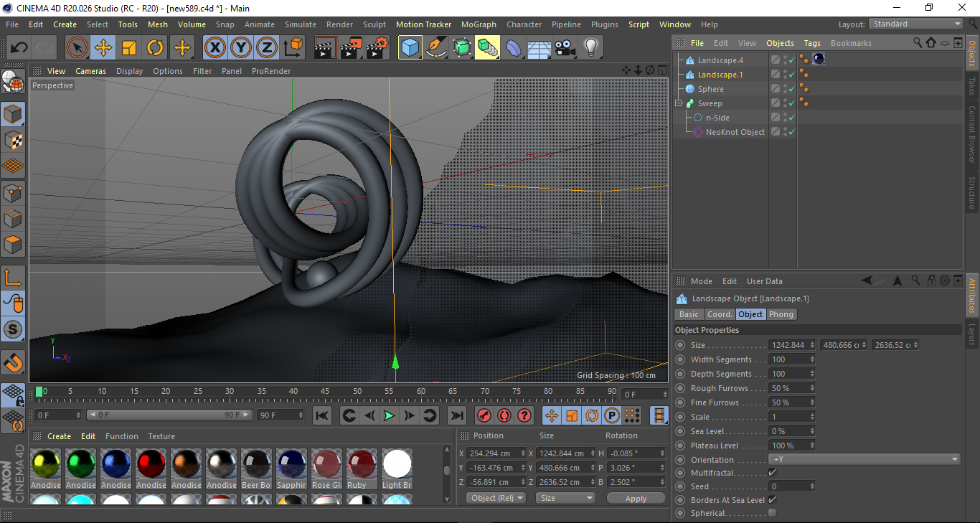This screenshot has height=523, width=980.
Task: Play the animation forward
Action: 389,415
